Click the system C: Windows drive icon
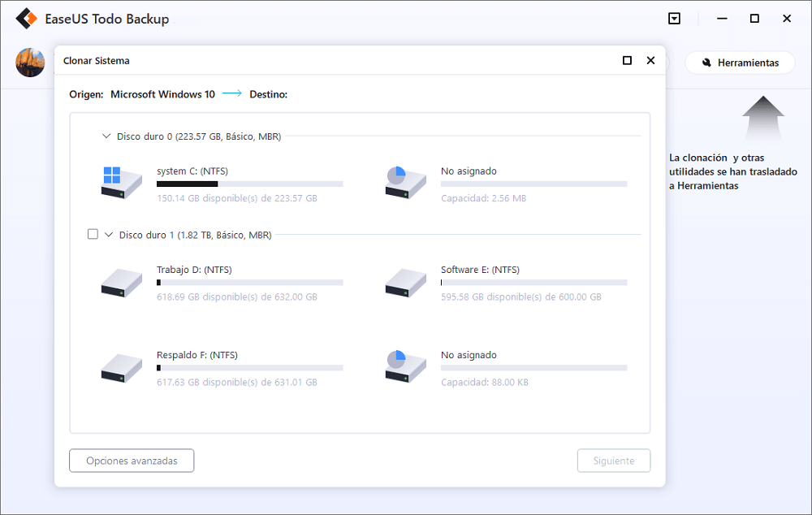 coord(121,183)
